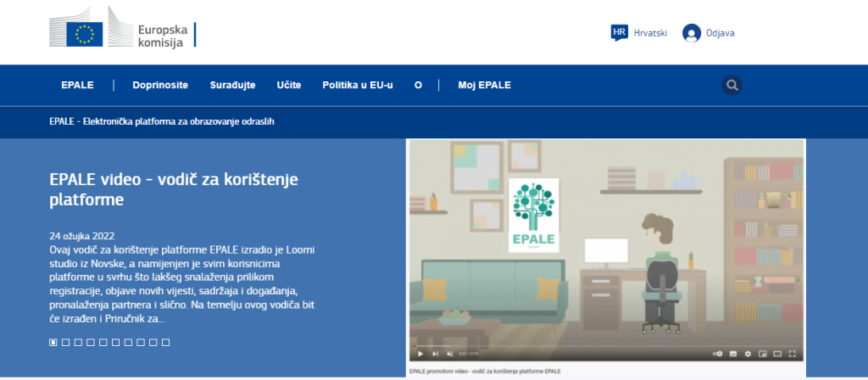
Task: Expand the Učite menu item
Action: click(289, 86)
